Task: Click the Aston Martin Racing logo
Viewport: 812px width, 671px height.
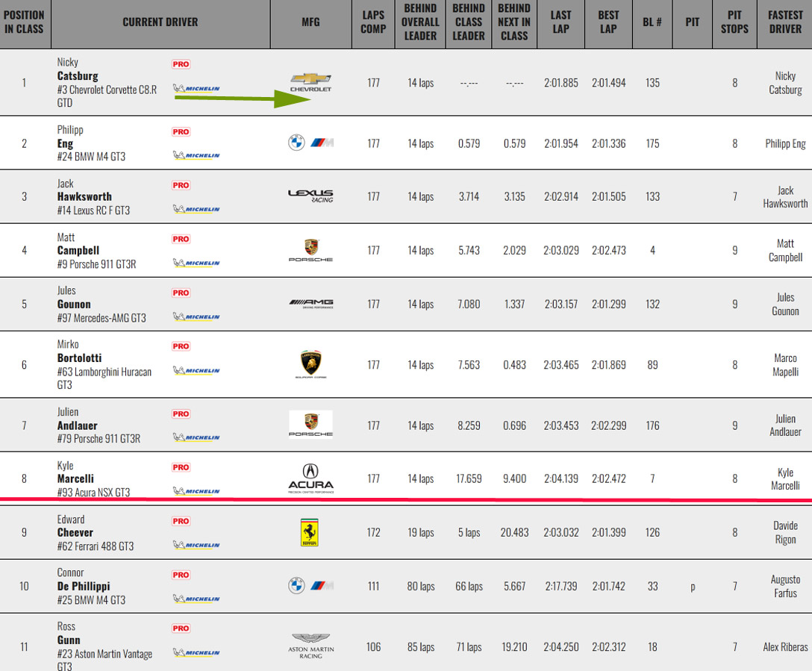Action: click(x=310, y=646)
